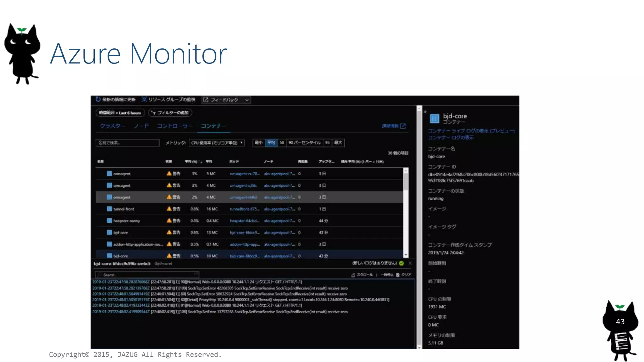Viewport: 644px width, 362px height.
Task: Open the container live log preview link
Action: point(471,131)
